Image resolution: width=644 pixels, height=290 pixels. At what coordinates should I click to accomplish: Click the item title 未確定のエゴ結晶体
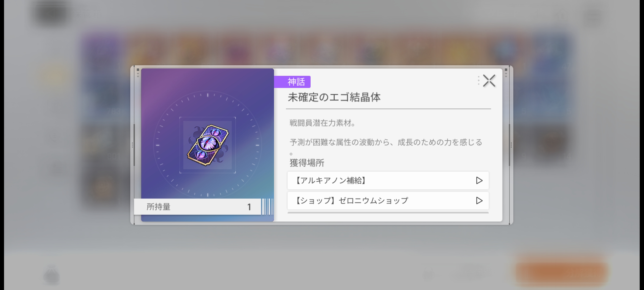tap(334, 97)
